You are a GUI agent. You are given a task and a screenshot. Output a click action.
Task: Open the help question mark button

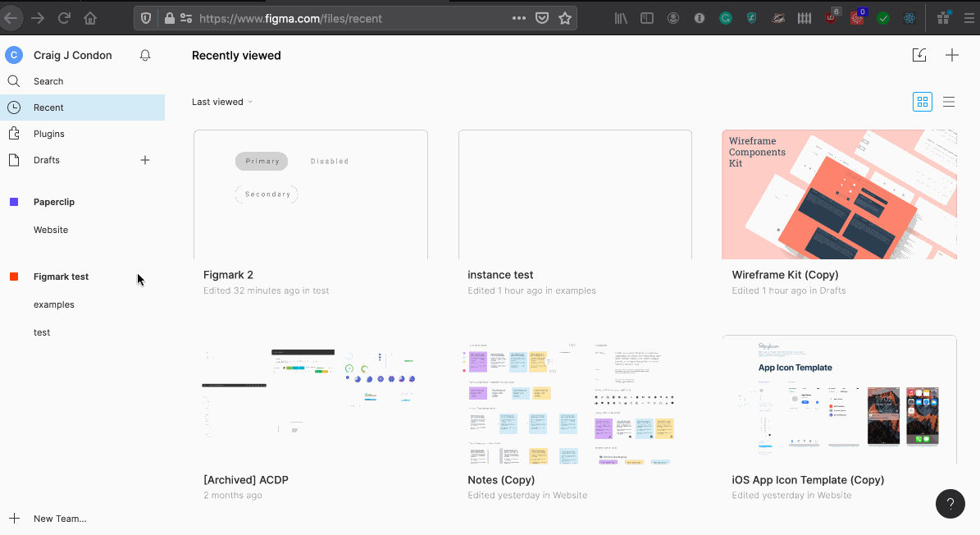tap(950, 503)
